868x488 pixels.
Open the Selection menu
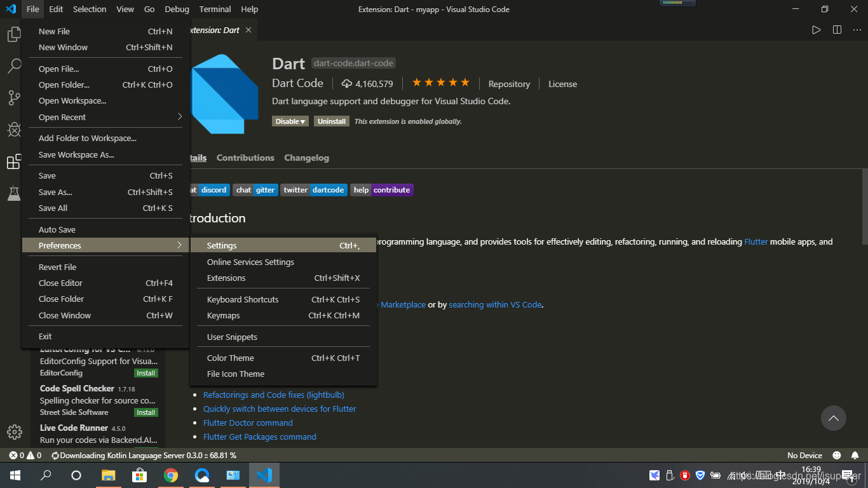[90, 9]
